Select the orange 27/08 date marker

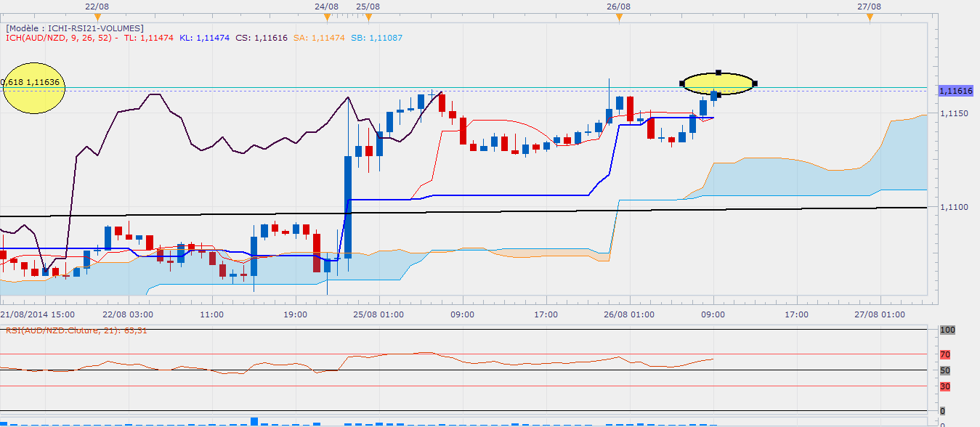click(869, 17)
